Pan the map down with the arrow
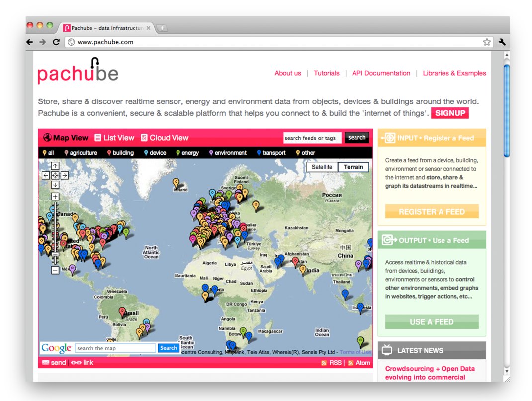 tap(55, 185)
